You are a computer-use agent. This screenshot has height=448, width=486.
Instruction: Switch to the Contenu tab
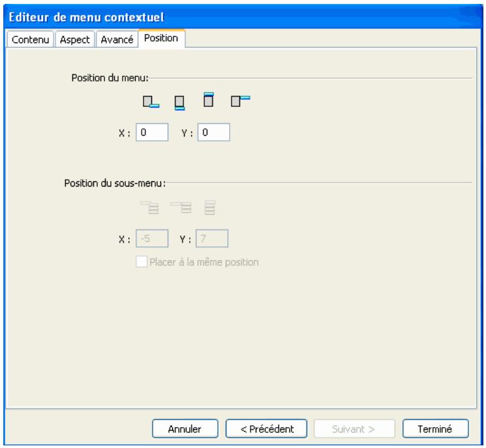(x=31, y=39)
